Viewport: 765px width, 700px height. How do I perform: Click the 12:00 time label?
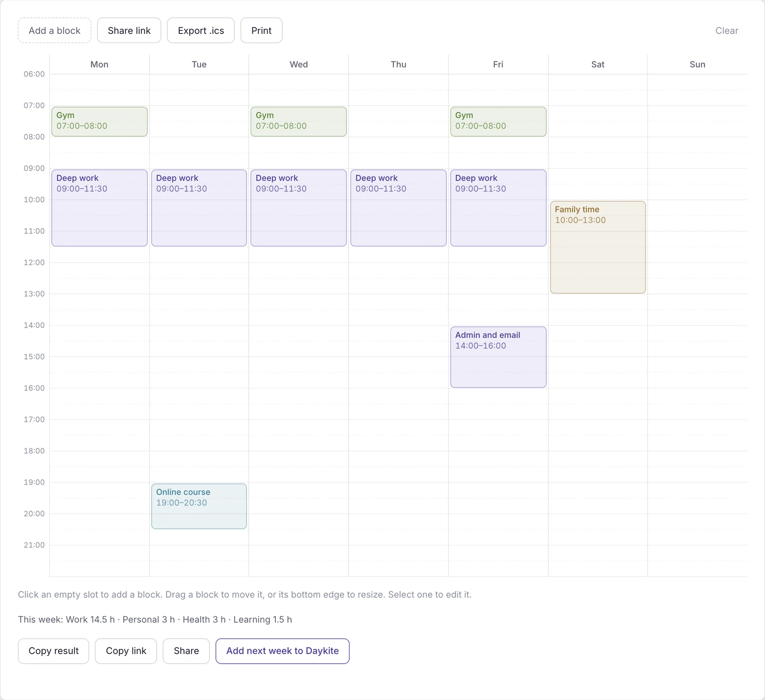pos(34,262)
